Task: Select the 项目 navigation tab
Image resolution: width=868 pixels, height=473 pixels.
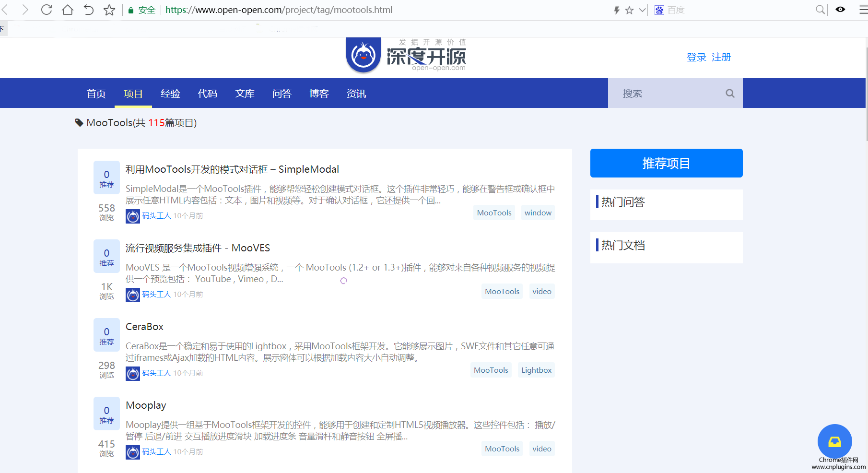Action: click(x=133, y=94)
